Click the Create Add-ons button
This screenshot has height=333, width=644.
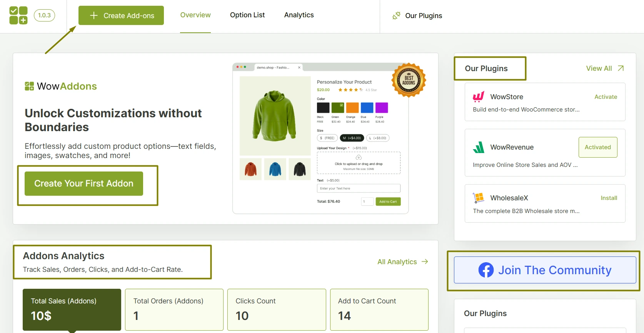click(x=121, y=15)
